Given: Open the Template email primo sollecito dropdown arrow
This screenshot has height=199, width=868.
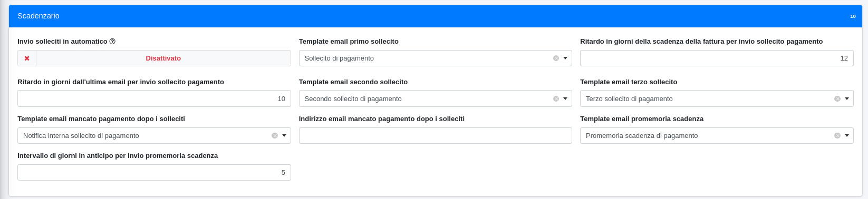Looking at the screenshot, I should 565,58.
